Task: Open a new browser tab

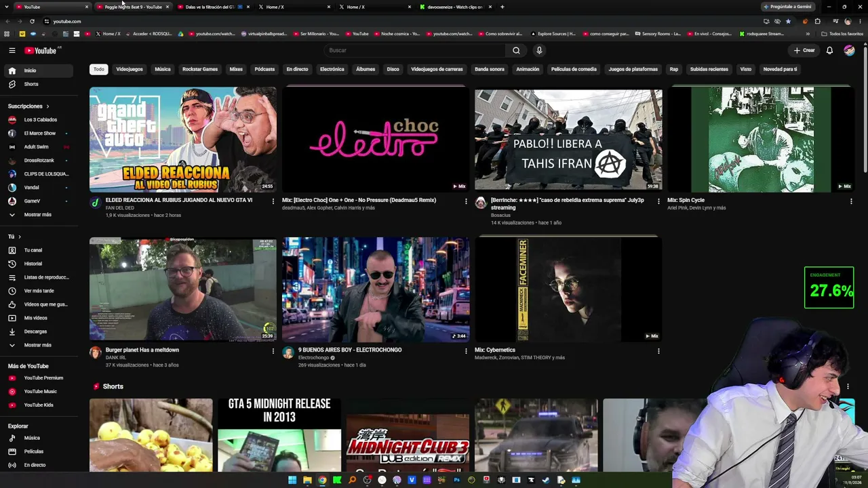Action: [x=502, y=7]
